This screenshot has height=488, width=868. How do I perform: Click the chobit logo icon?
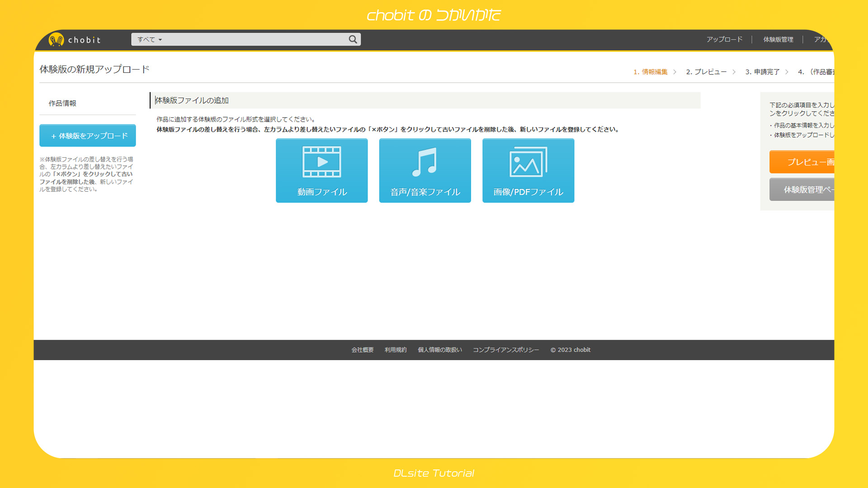56,40
